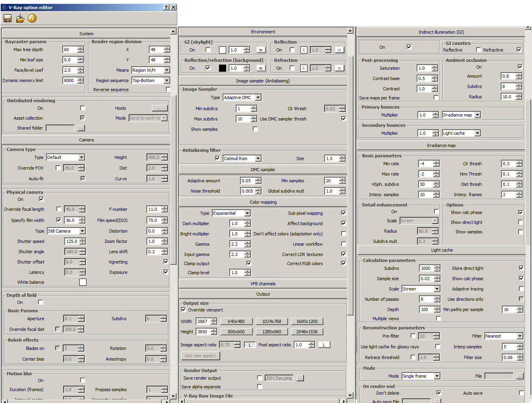The height and width of the screenshot is (403, 532).
Task: Click the load options folder icon
Action: (x=20, y=18)
